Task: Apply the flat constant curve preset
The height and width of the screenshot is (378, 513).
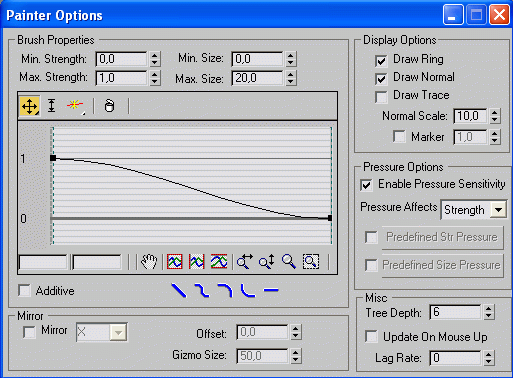Action: point(271,290)
